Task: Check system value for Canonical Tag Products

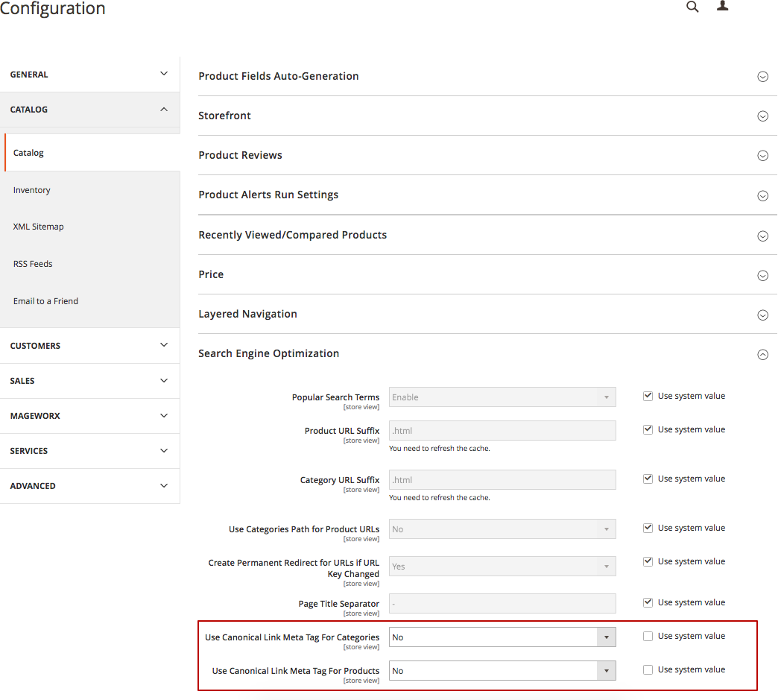Action: coord(648,669)
